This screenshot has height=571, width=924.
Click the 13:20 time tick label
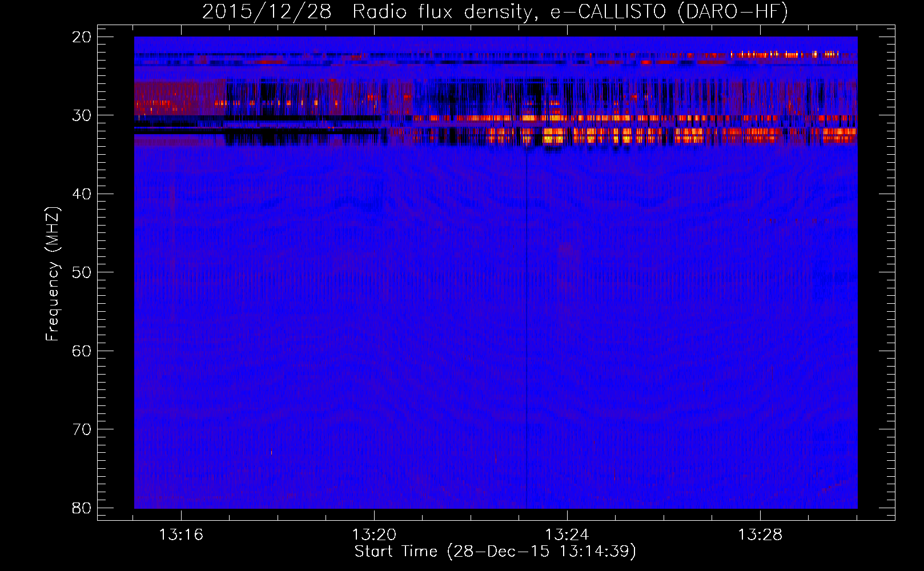(x=374, y=535)
